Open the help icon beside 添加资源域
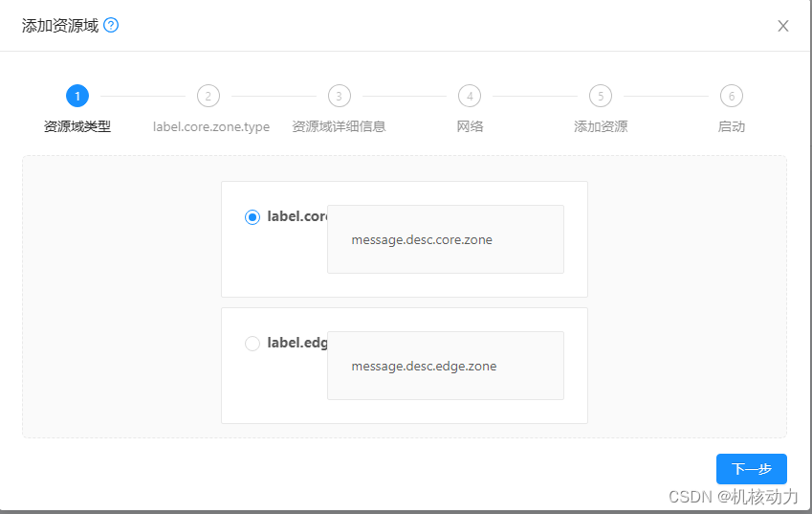This screenshot has width=812, height=514. point(111,25)
